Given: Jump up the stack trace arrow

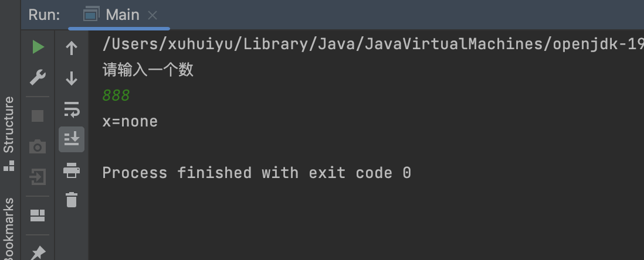Looking at the screenshot, I should coord(72,48).
